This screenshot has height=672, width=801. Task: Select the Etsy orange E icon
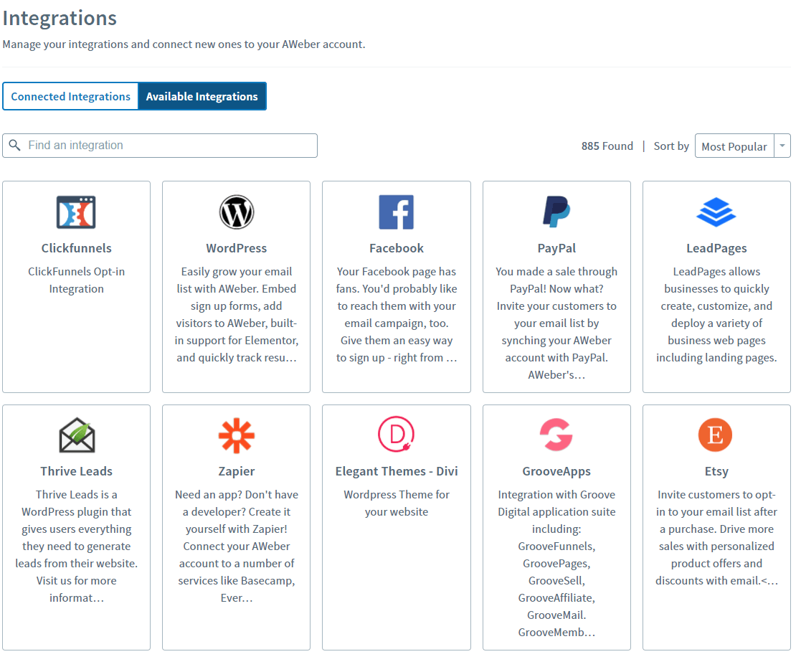tap(715, 435)
